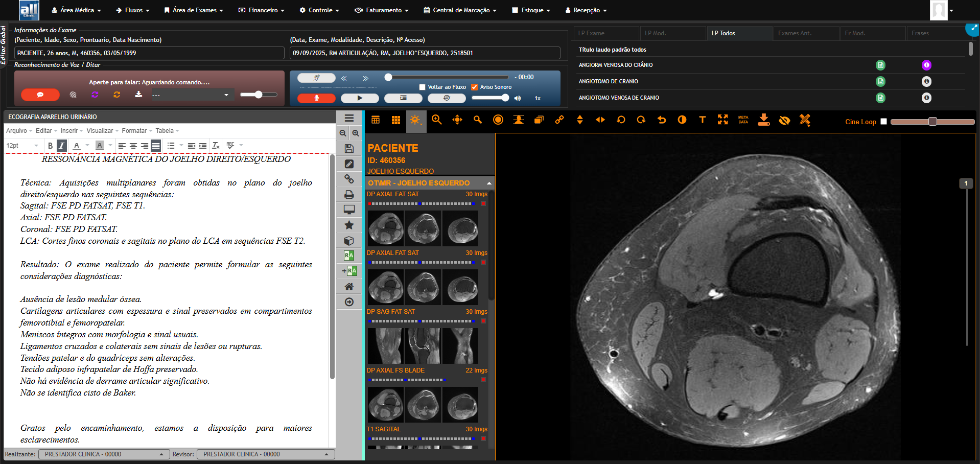Select the brightness/contrast tool in viewer toolbar
Image resolution: width=980 pixels, height=464 pixels.
pyautogui.click(x=416, y=121)
